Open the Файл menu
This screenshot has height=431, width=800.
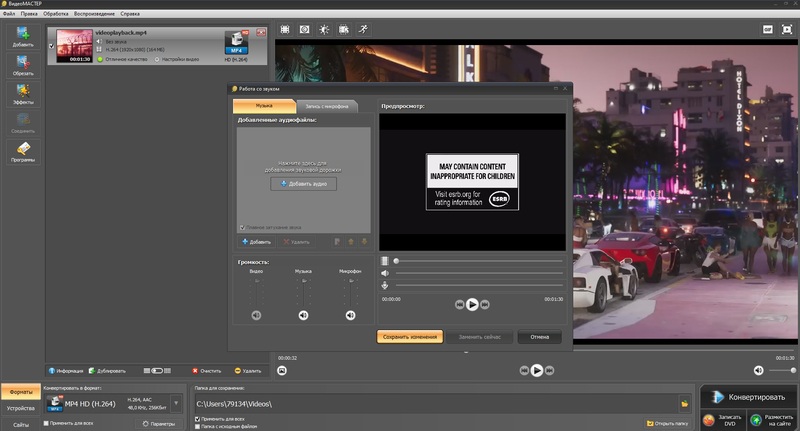pyautogui.click(x=9, y=14)
